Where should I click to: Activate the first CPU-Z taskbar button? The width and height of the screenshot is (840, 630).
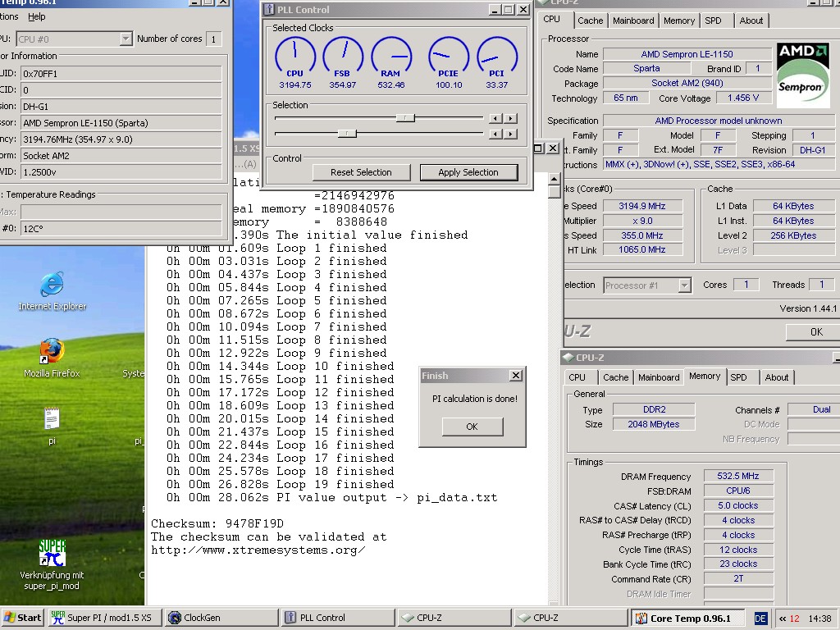point(454,618)
